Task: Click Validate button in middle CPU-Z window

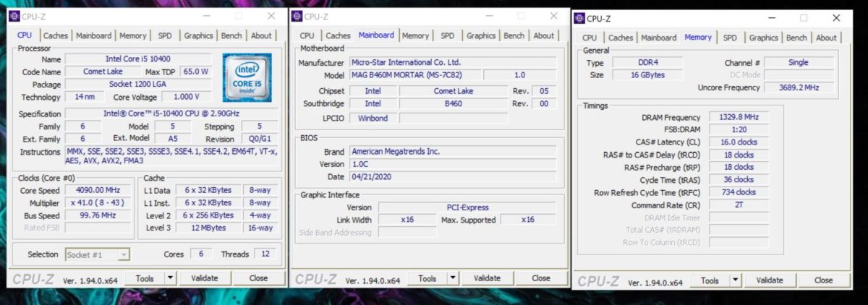Action: click(487, 278)
